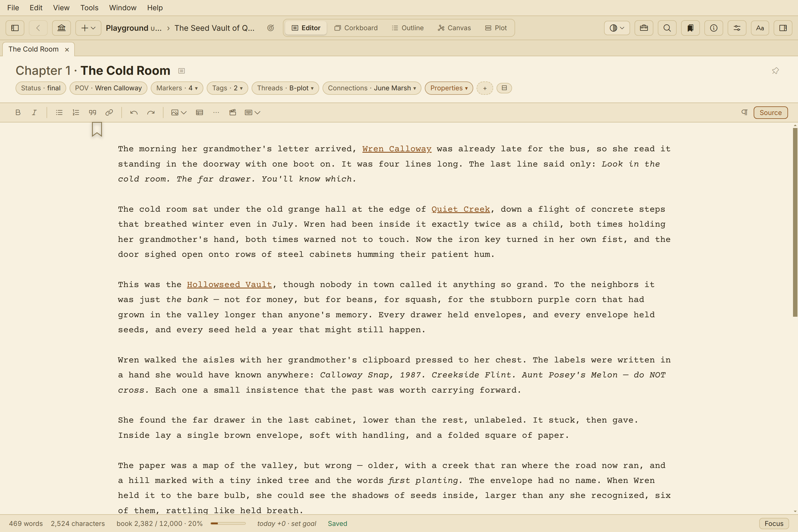Toggle bold formatting
The height and width of the screenshot is (532, 798).
point(18,112)
